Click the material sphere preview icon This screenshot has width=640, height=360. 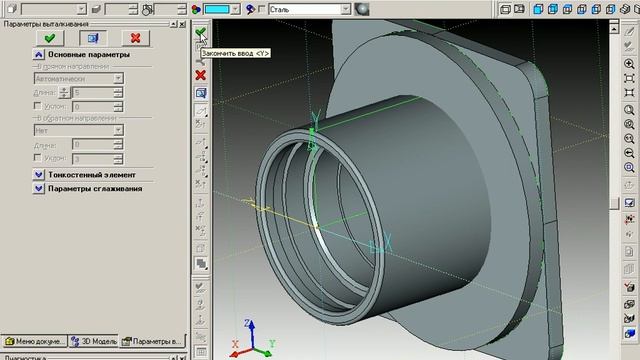[362, 9]
